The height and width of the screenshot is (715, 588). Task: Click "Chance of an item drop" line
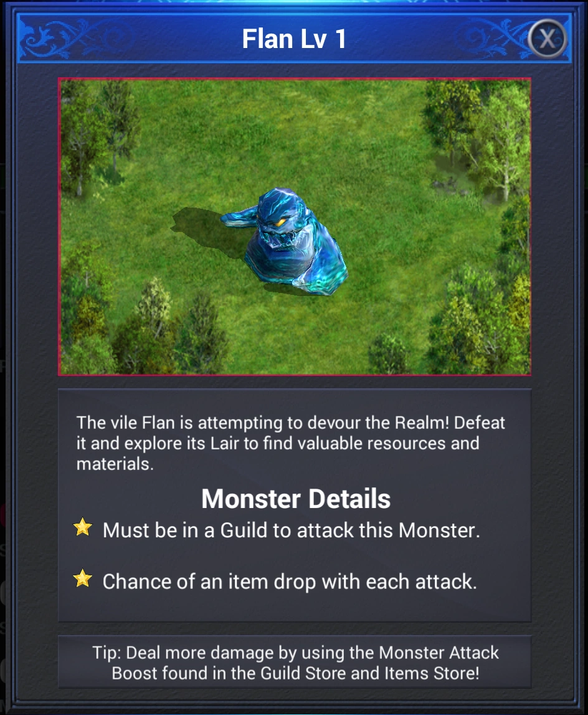point(290,582)
